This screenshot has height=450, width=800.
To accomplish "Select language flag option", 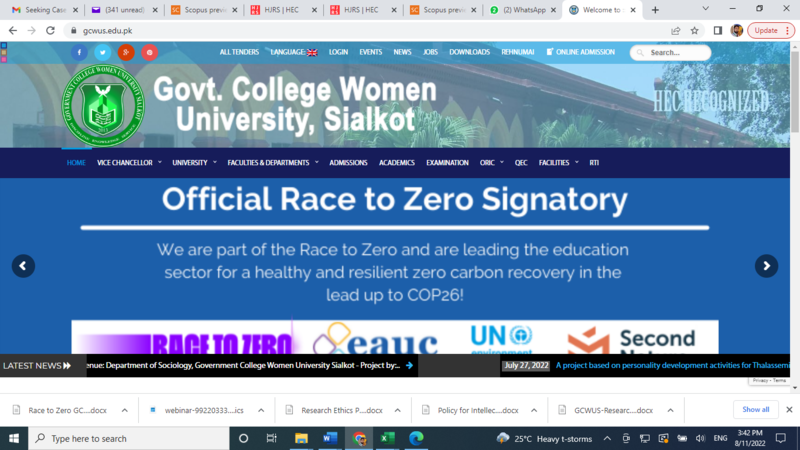I will tap(312, 53).
